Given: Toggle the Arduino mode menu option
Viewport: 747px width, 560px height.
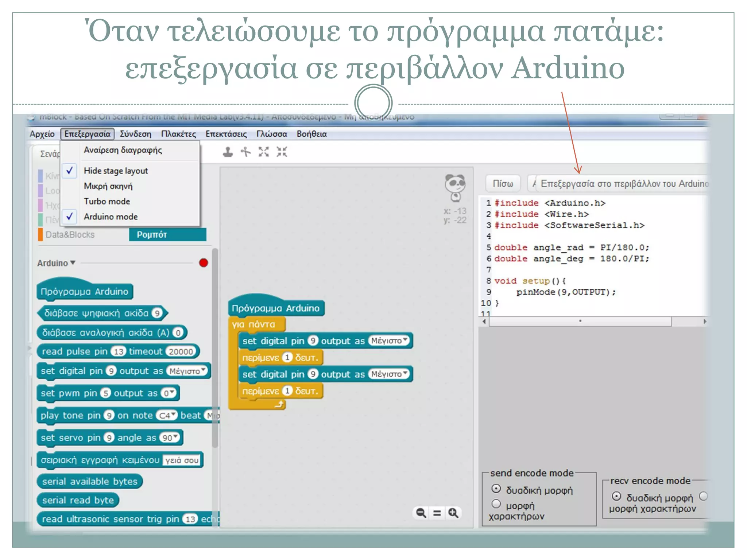Looking at the screenshot, I should click(x=111, y=217).
